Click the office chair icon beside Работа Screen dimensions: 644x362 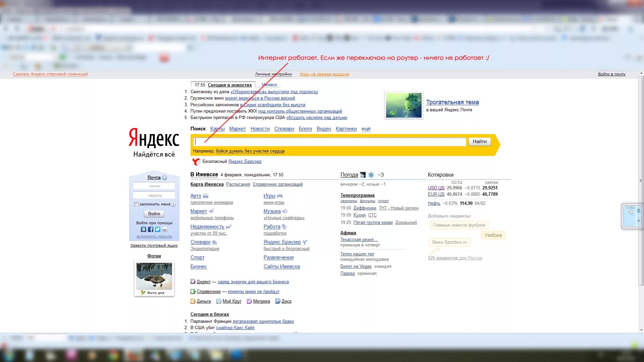(x=284, y=227)
